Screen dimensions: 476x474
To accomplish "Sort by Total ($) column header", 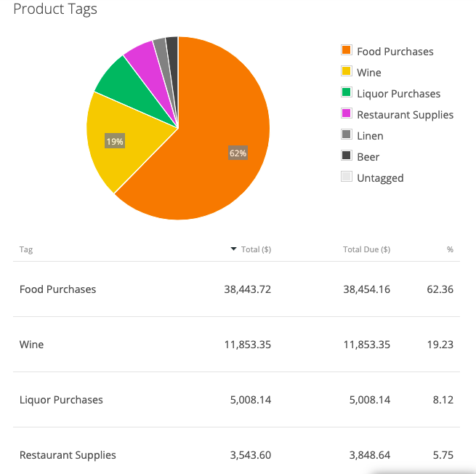I will coord(256,249).
